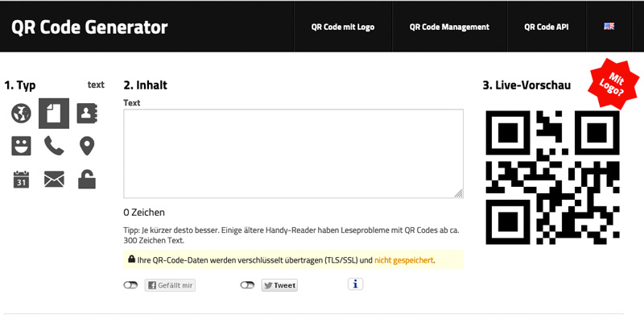Select the URL globe type icon
The width and height of the screenshot is (644, 315).
21,114
